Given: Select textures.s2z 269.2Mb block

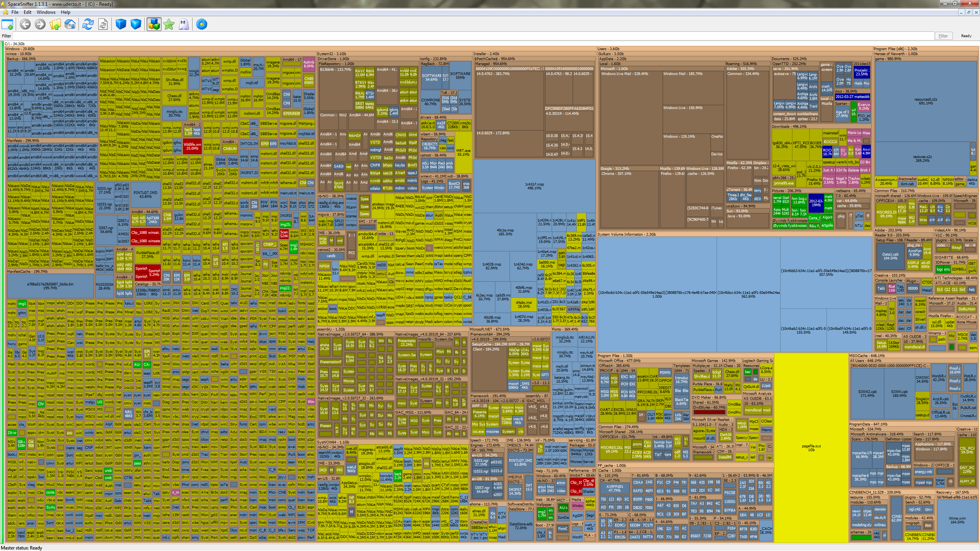Looking at the screenshot, I should point(922,159).
